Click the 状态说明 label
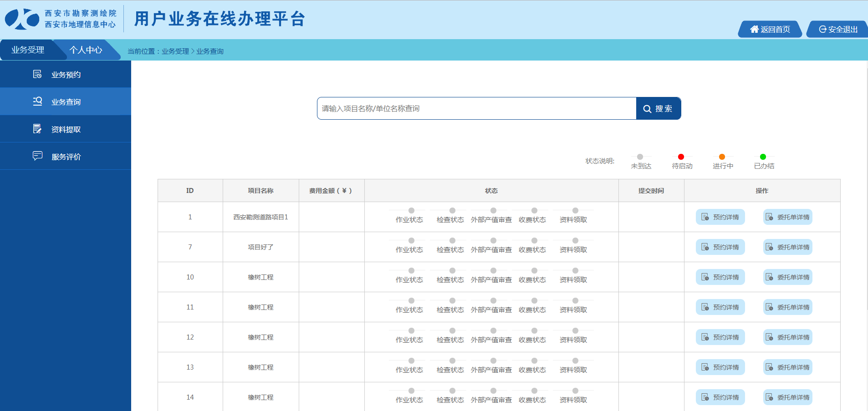Viewport: 868px width, 411px height. point(600,161)
